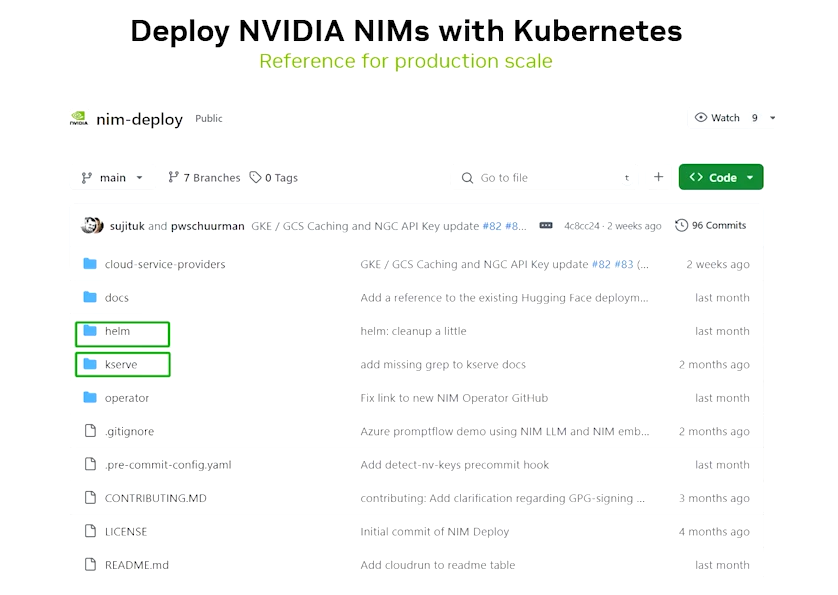Open #83 link in cloud-service-providers row

click(624, 264)
